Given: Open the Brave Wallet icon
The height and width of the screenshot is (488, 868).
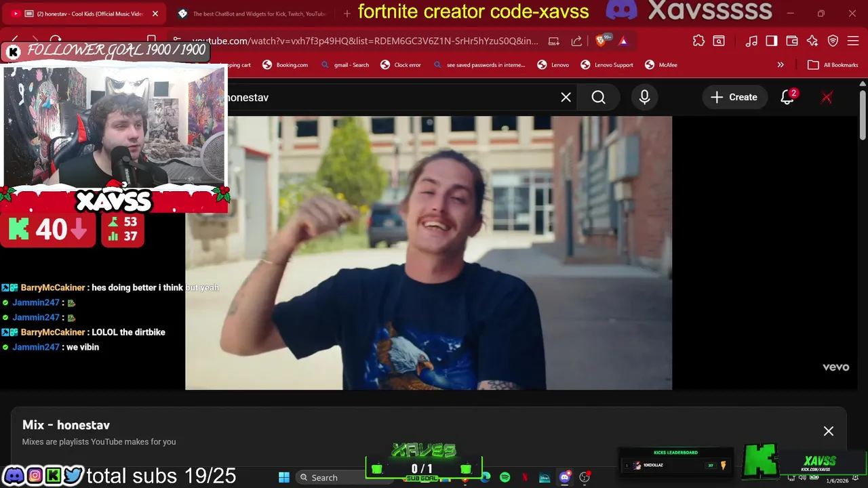Looking at the screenshot, I should [792, 41].
